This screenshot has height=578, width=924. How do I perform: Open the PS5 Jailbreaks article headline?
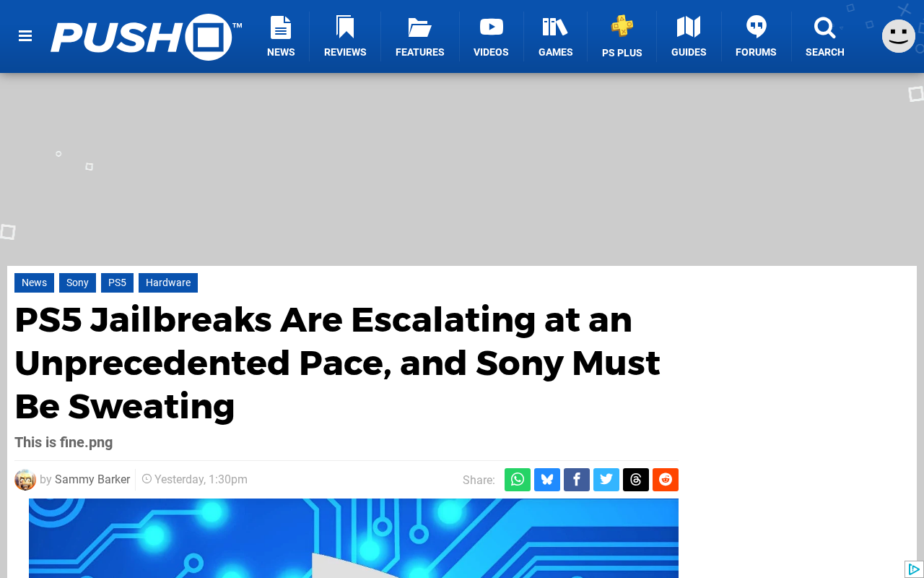[x=337, y=363]
